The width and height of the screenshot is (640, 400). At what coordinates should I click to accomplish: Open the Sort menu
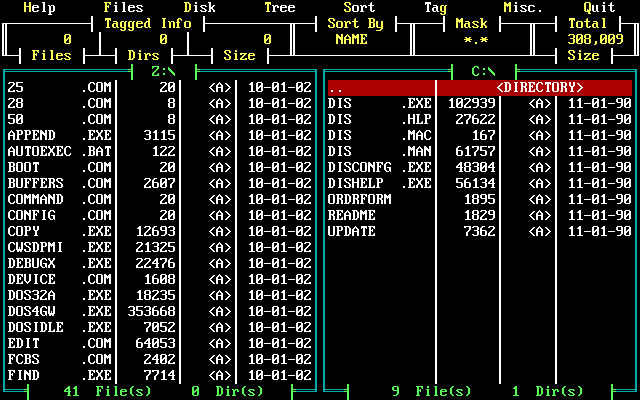(359, 8)
